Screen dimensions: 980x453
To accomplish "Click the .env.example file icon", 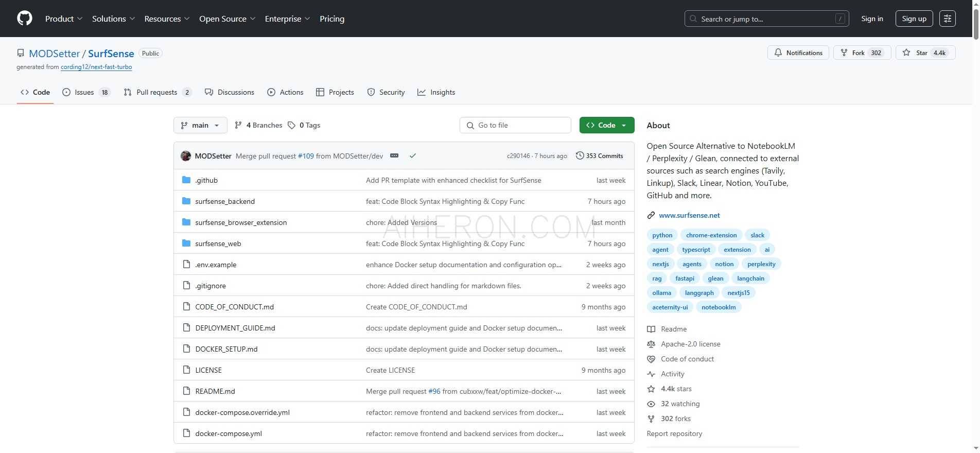I will coord(186,265).
